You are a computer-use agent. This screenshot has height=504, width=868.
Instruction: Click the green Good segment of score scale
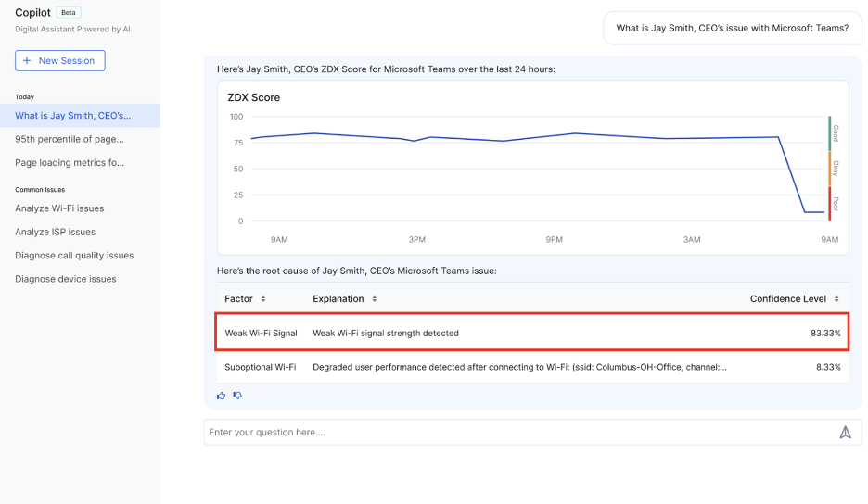pyautogui.click(x=829, y=133)
